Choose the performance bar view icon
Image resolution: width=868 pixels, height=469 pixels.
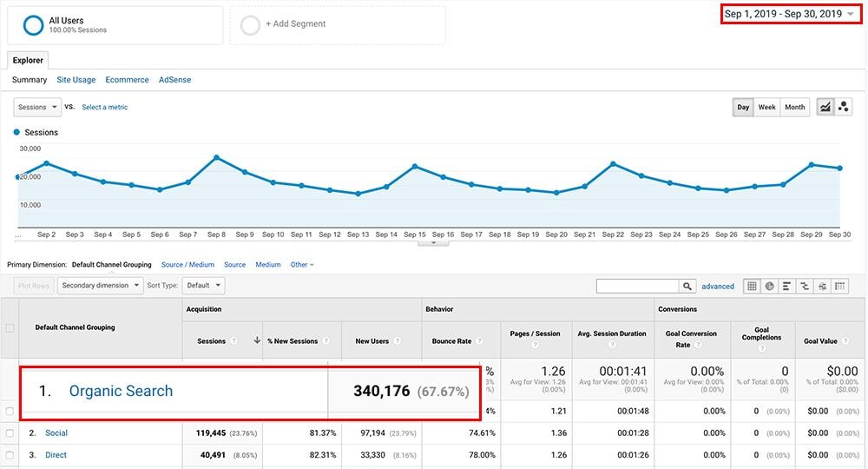tap(786, 286)
